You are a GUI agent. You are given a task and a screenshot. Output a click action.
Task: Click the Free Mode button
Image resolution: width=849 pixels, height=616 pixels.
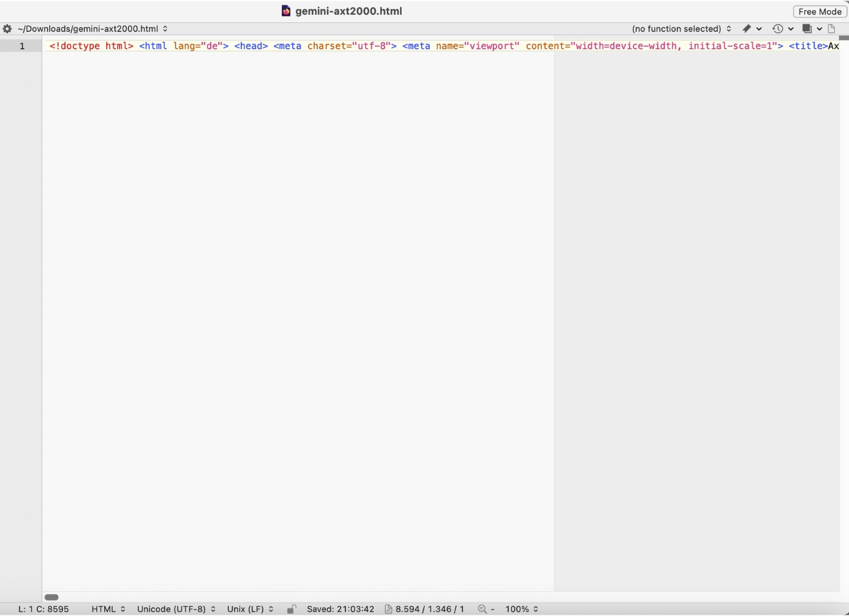pos(819,11)
